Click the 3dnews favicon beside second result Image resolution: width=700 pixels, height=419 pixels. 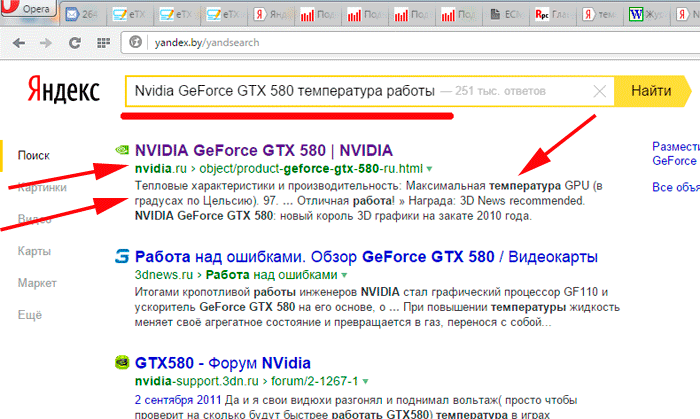pyautogui.click(x=122, y=256)
